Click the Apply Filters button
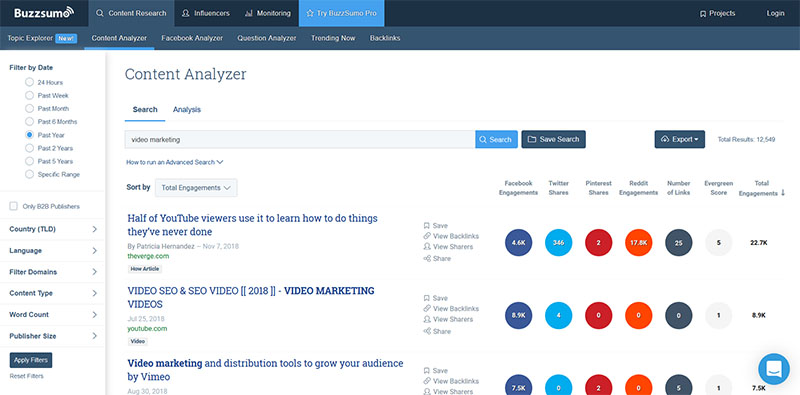The width and height of the screenshot is (800, 395). click(31, 360)
